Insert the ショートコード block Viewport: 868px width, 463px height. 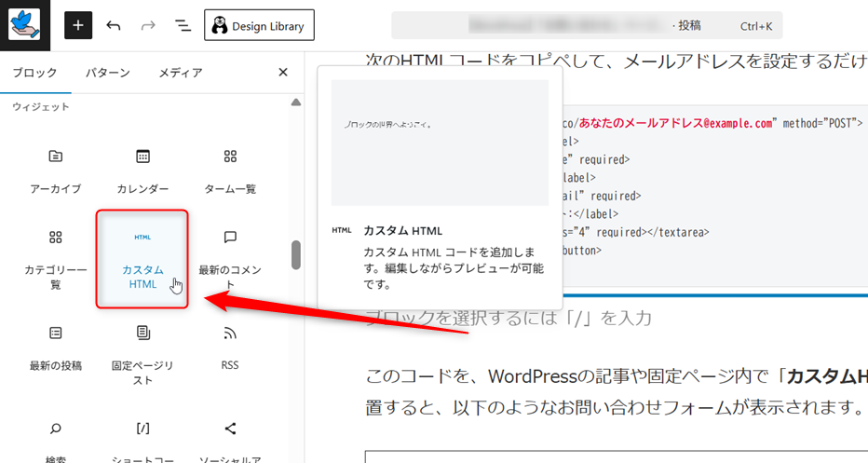click(x=142, y=442)
